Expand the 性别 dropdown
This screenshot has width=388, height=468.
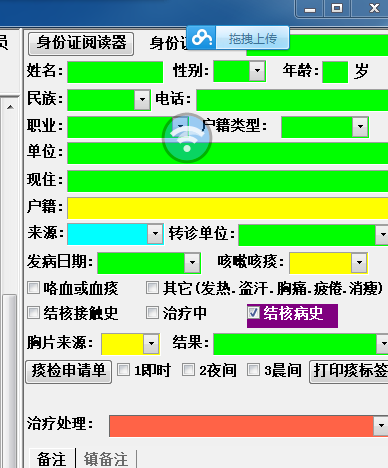coord(257,71)
